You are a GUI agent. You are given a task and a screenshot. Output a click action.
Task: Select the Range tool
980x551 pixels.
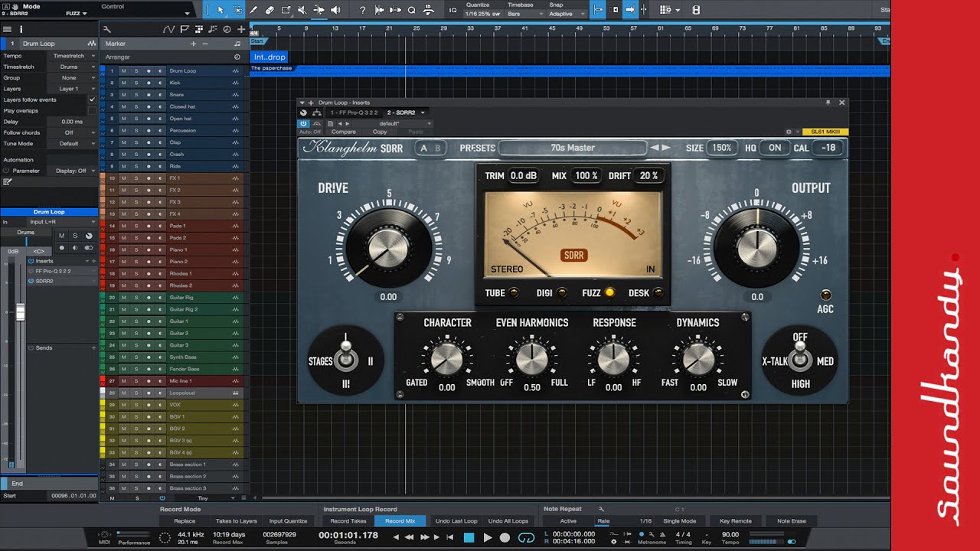[x=237, y=10]
